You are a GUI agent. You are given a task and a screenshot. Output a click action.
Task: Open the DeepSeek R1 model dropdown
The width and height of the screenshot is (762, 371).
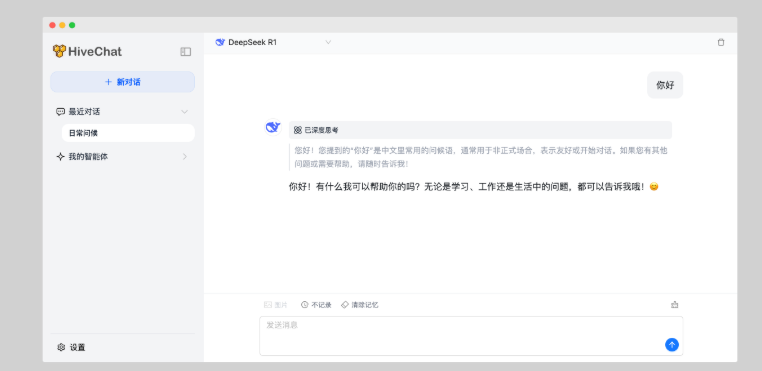(273, 42)
